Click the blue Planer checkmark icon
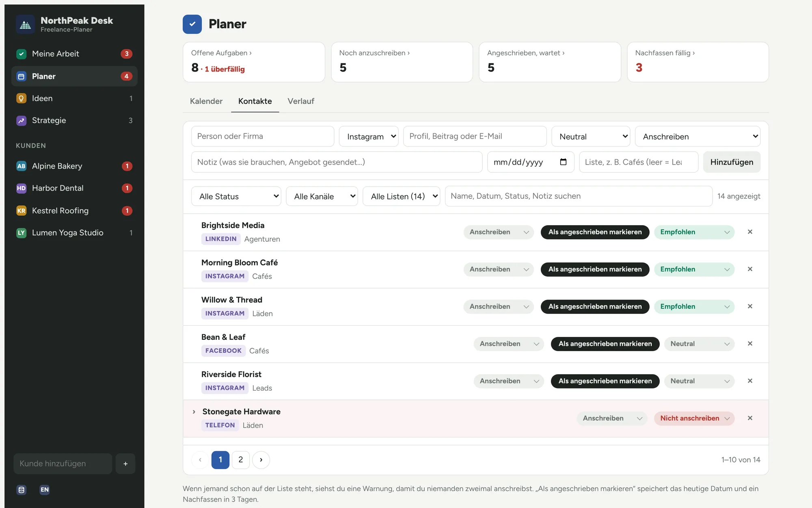 (x=192, y=24)
